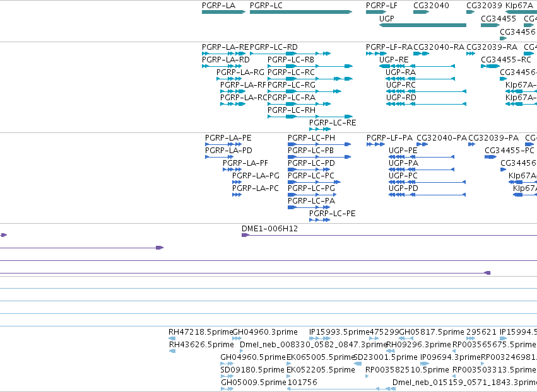This screenshot has height=392, width=537.
Task: Open the PGRP-LC-PD protein label
Action: point(311,163)
